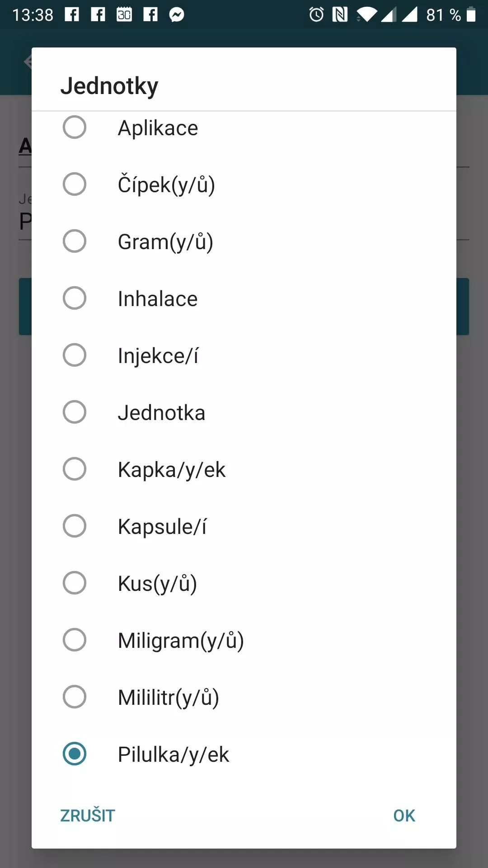This screenshot has height=868, width=488.
Task: Pick the Inhalace radio option
Action: 75,298
